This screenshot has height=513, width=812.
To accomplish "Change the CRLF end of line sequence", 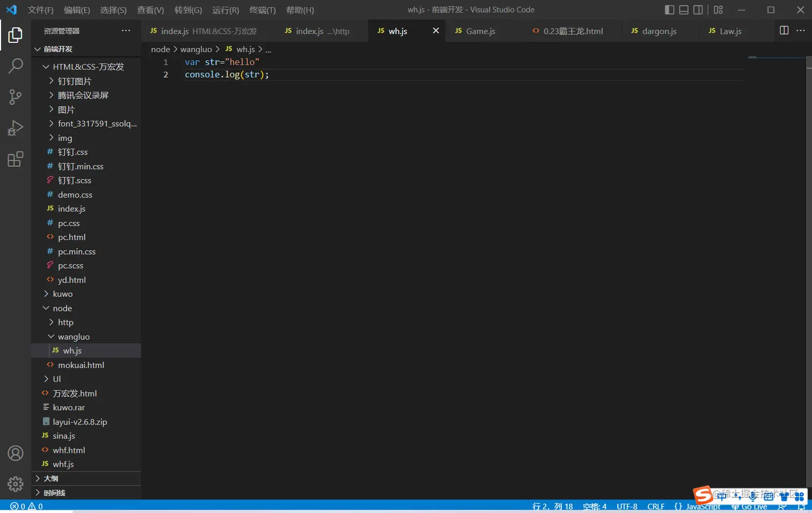I will tap(656, 507).
